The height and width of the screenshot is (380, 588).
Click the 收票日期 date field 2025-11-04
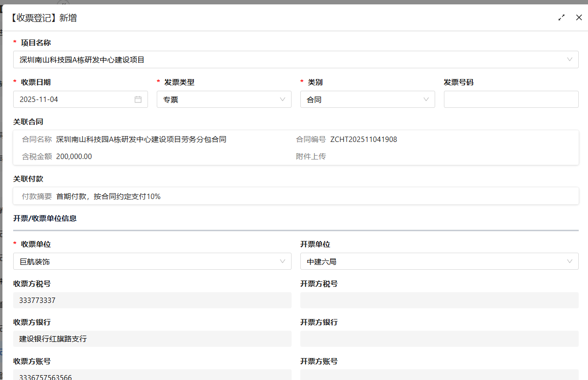pyautogui.click(x=73, y=100)
